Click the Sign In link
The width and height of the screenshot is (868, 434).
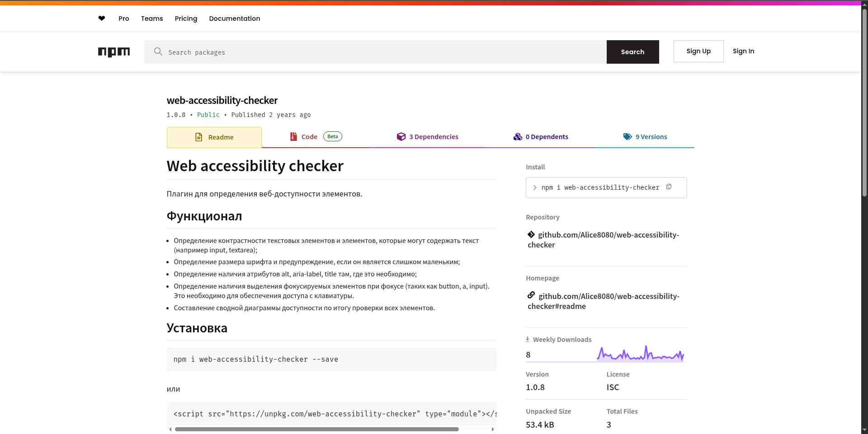(744, 51)
